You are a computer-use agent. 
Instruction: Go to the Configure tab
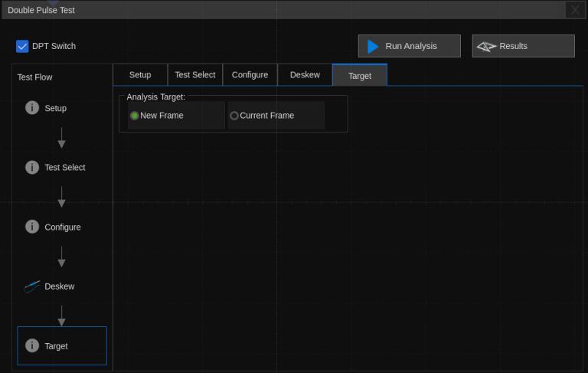pyautogui.click(x=250, y=75)
